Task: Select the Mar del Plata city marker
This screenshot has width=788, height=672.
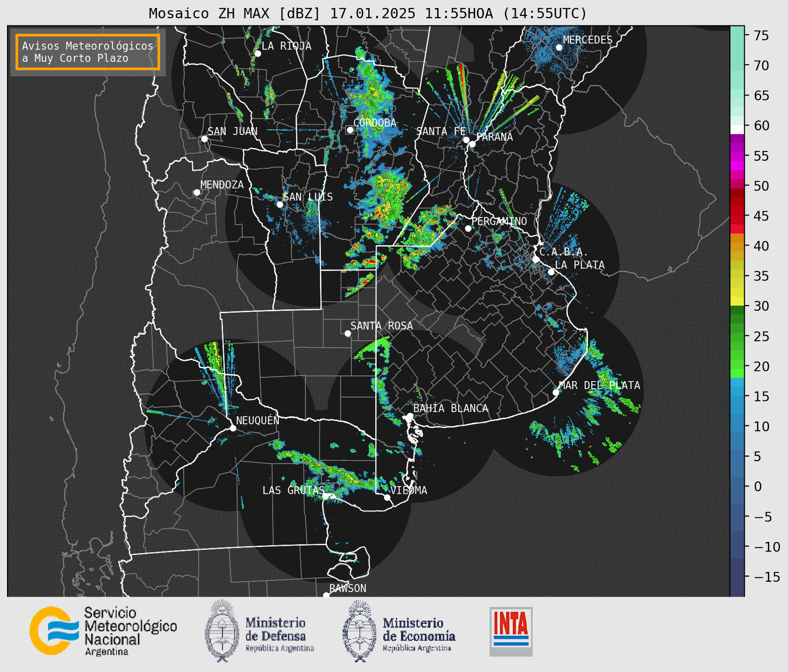Action: point(556,392)
